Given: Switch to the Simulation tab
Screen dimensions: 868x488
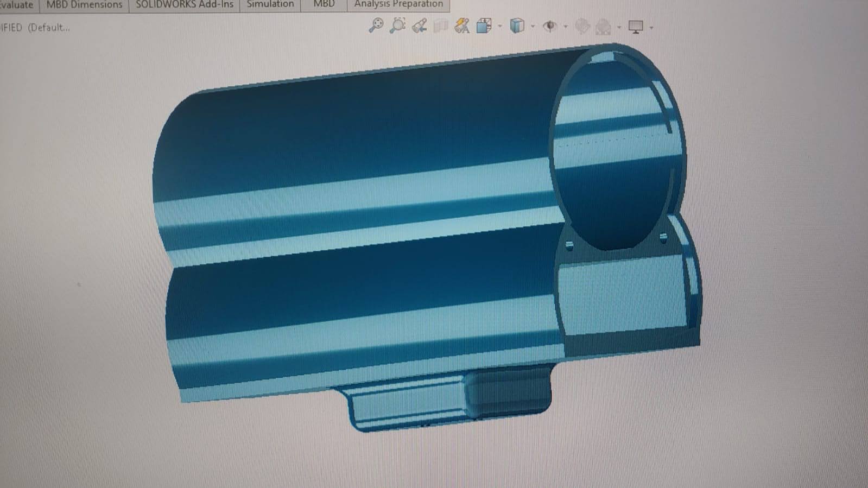Looking at the screenshot, I should [270, 5].
